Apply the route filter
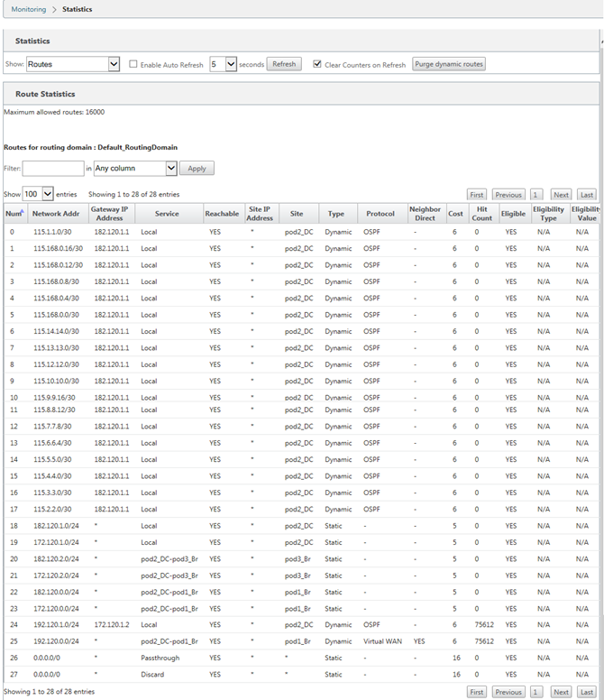Viewport: 604px width, 700px height. coord(197,169)
